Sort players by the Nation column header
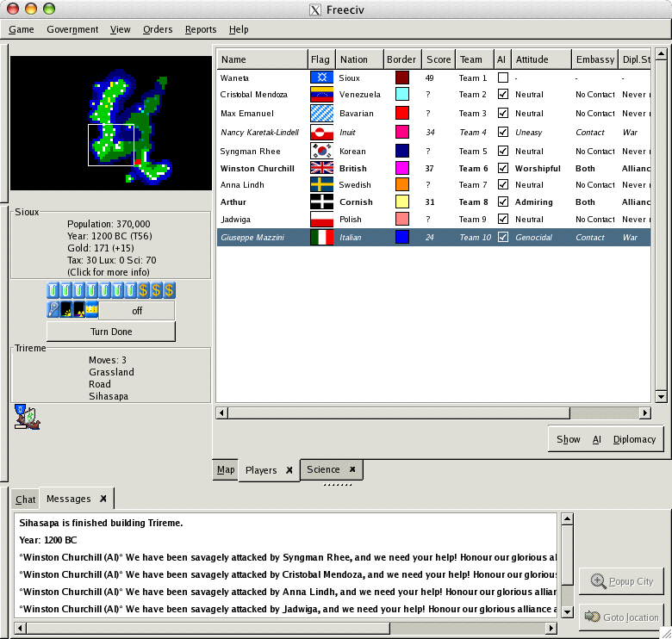 [359, 59]
